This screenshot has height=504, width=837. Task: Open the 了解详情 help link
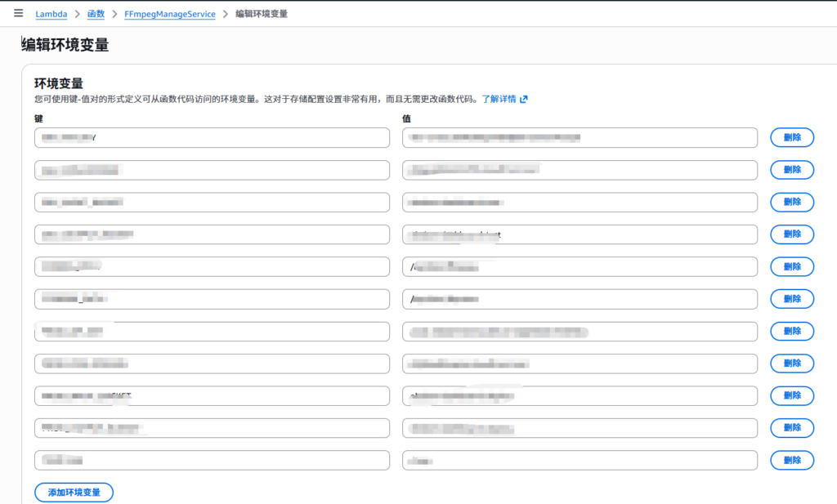coord(499,99)
